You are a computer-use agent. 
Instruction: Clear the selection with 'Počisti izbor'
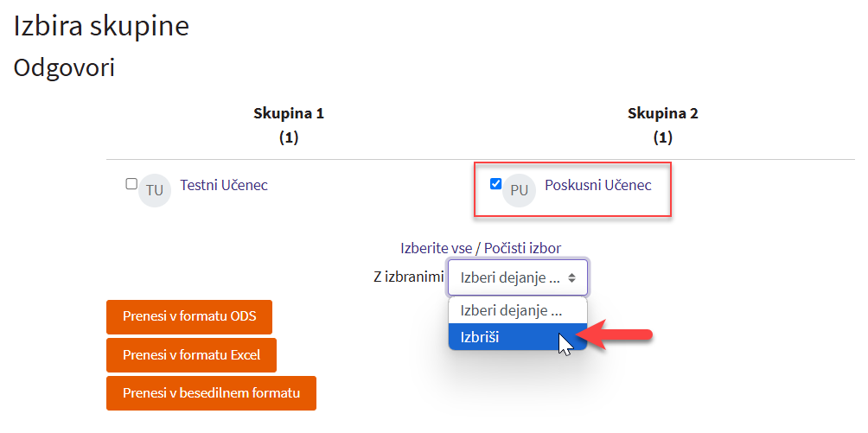pos(522,248)
